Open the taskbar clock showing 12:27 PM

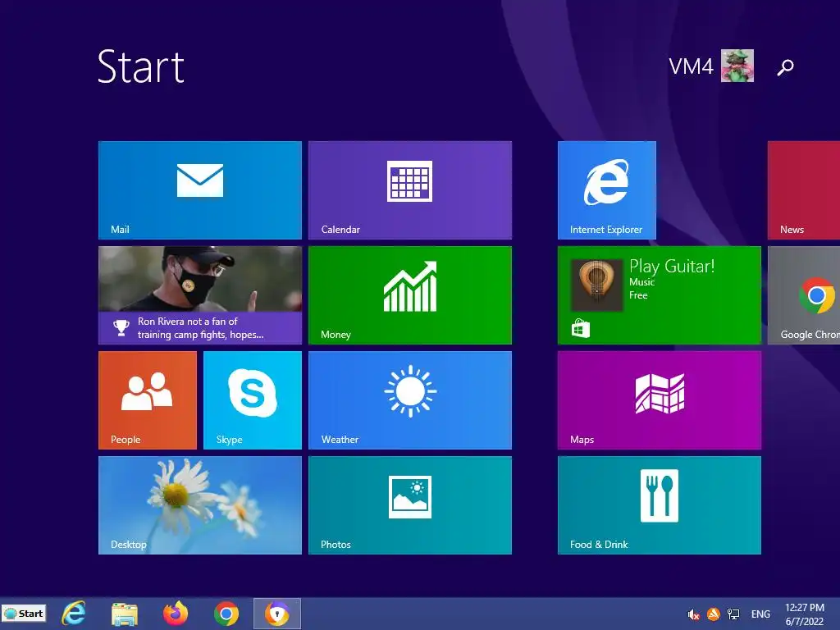coord(805,614)
